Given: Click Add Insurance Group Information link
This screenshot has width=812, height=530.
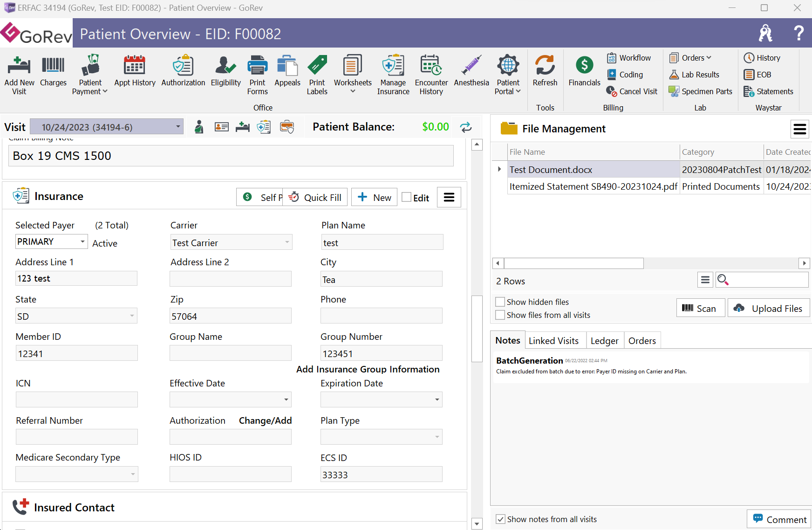Looking at the screenshot, I should (368, 369).
